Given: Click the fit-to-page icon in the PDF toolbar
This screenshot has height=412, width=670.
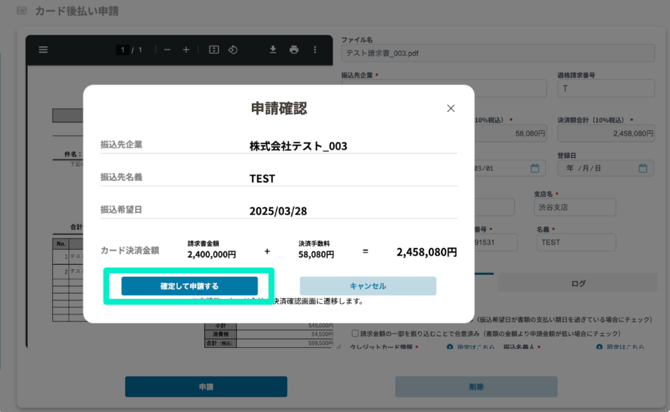Looking at the screenshot, I should point(213,50).
